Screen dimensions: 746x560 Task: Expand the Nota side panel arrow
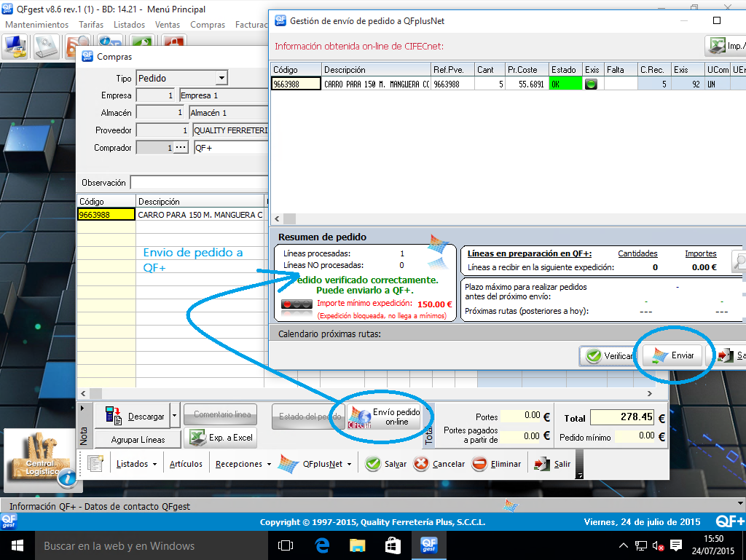[82, 409]
